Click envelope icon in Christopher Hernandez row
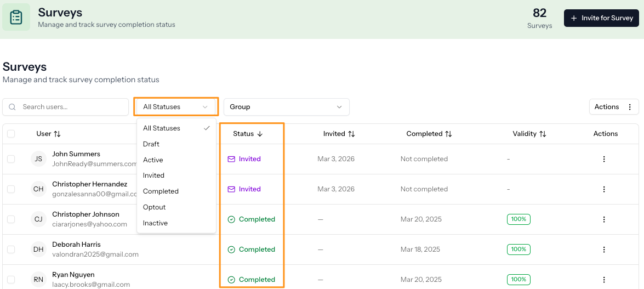Screen dimensions: 644x289 point(231,189)
